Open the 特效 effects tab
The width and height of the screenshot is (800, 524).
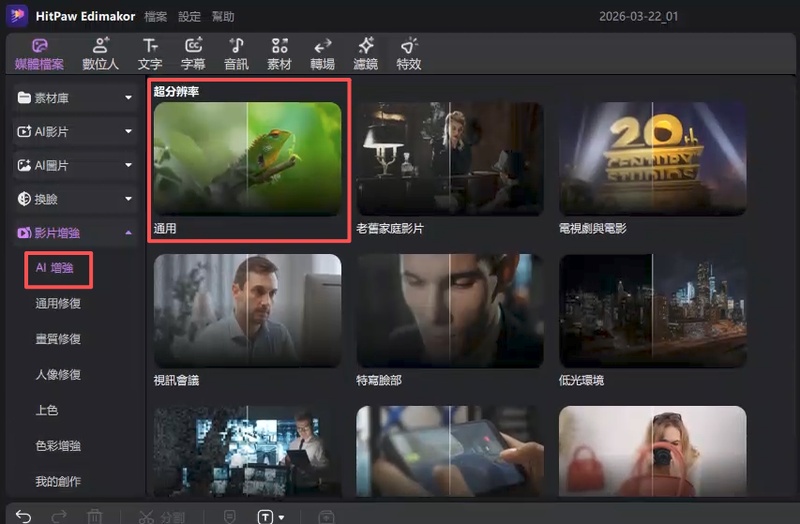click(409, 54)
